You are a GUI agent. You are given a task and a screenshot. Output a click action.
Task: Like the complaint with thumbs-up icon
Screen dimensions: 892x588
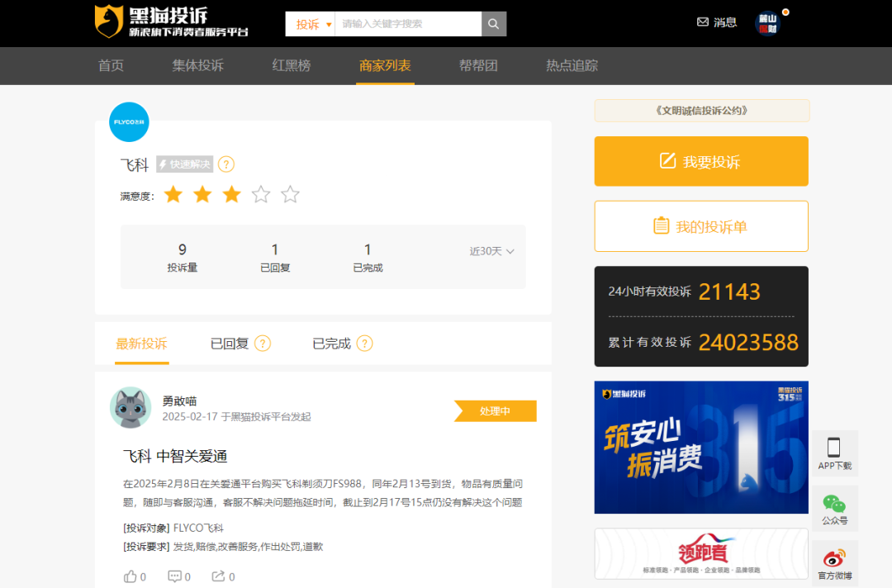click(130, 576)
